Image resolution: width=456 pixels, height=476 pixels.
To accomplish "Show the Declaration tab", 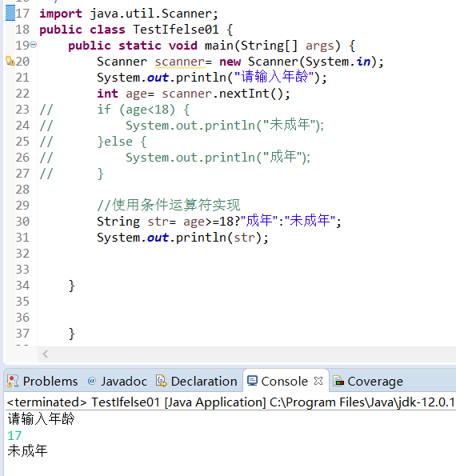I will (197, 381).
